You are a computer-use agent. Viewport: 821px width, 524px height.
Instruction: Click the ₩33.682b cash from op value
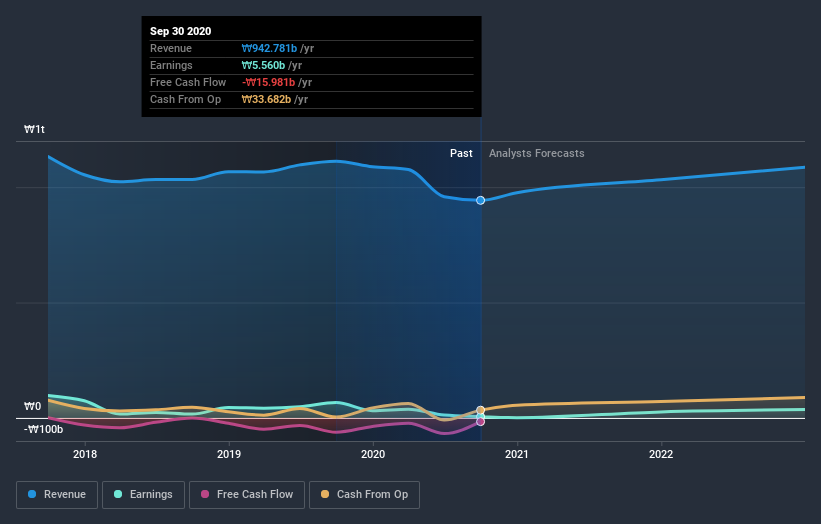(x=267, y=99)
